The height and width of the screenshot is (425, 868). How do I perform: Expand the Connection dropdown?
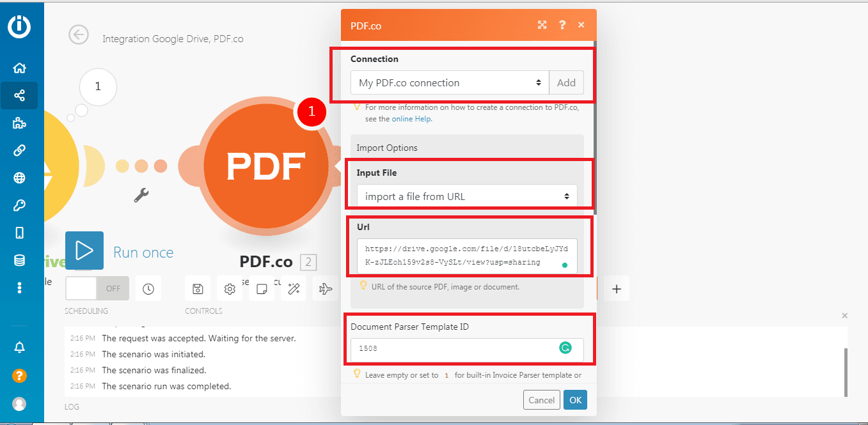[x=449, y=82]
